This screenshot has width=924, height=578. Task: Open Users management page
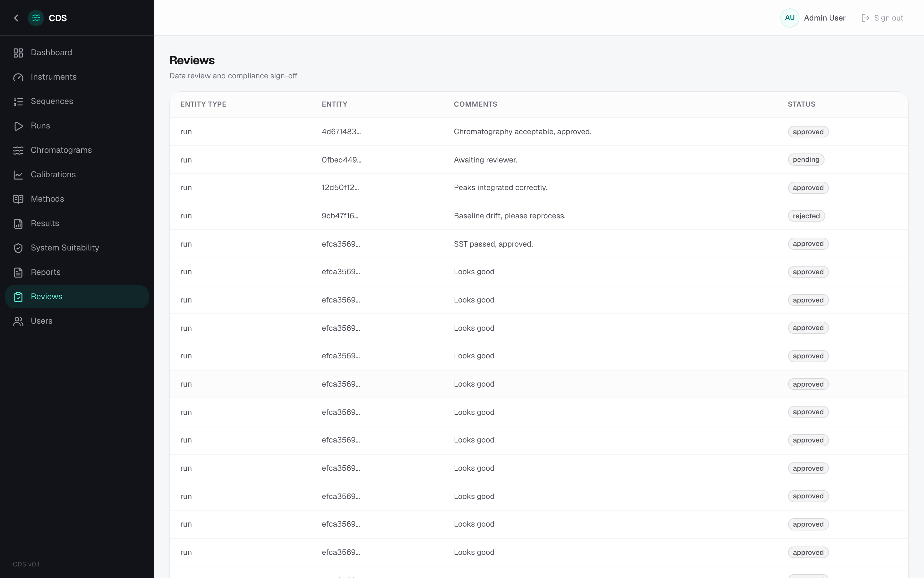tap(77, 321)
